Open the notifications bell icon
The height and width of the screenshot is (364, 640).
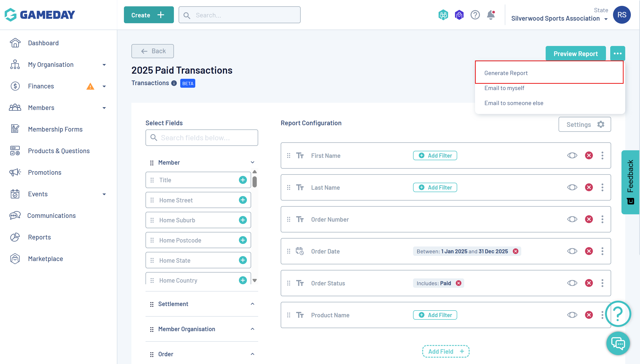tap(491, 15)
